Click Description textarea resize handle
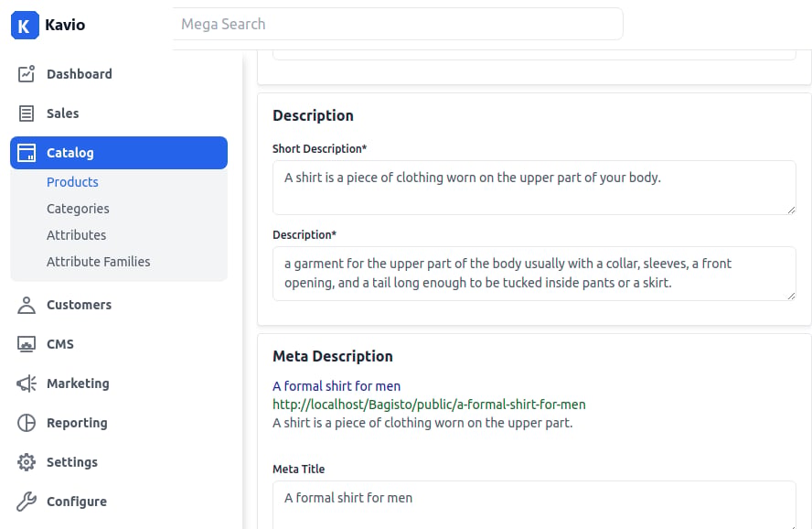The height and width of the screenshot is (529, 812). pyautogui.click(x=791, y=296)
